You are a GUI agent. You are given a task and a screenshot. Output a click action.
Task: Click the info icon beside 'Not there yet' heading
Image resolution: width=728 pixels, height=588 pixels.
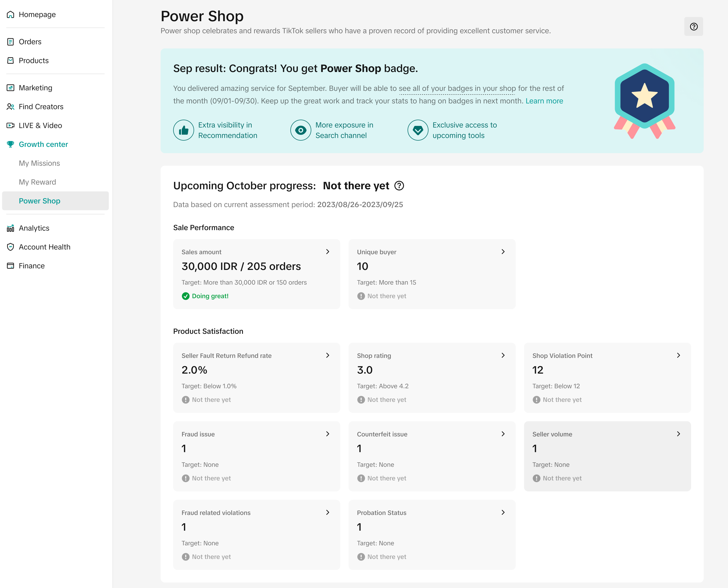click(399, 186)
